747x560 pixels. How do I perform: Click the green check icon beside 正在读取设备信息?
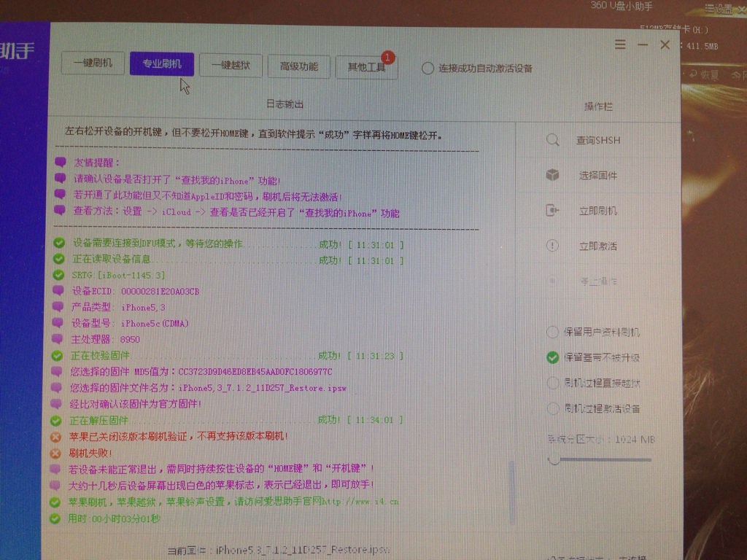coord(59,259)
